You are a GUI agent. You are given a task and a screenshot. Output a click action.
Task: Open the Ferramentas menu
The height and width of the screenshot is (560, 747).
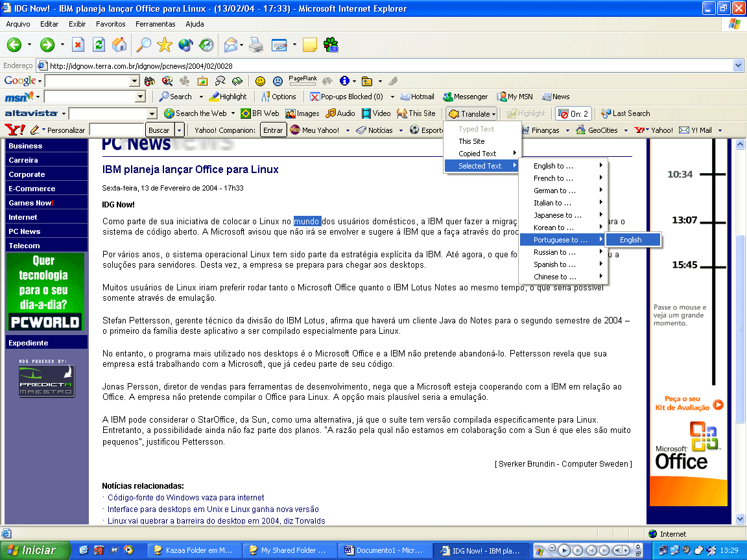pyautogui.click(x=156, y=24)
